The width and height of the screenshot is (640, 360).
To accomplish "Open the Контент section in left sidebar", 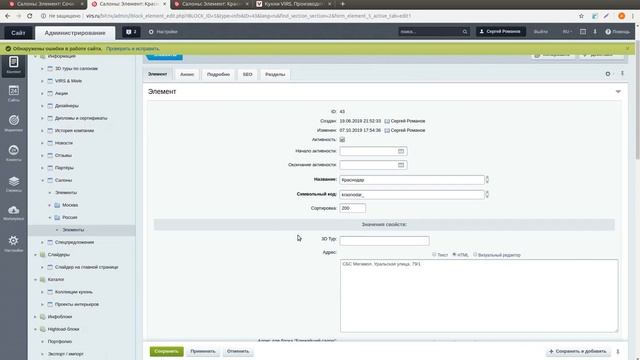I will click(x=13, y=65).
